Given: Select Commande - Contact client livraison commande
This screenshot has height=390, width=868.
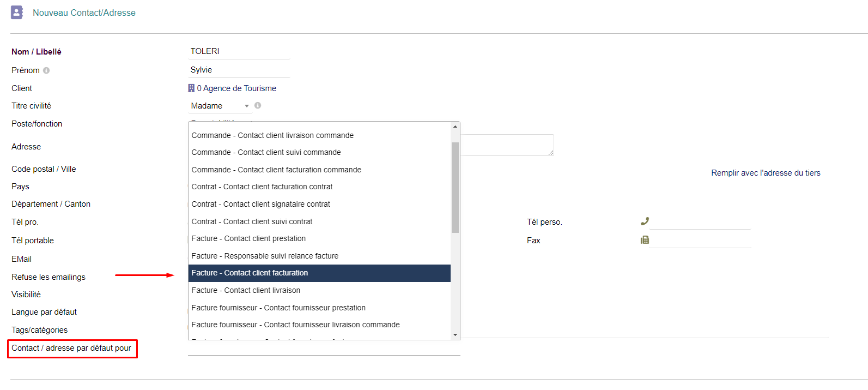Looking at the screenshot, I should 319,135.
